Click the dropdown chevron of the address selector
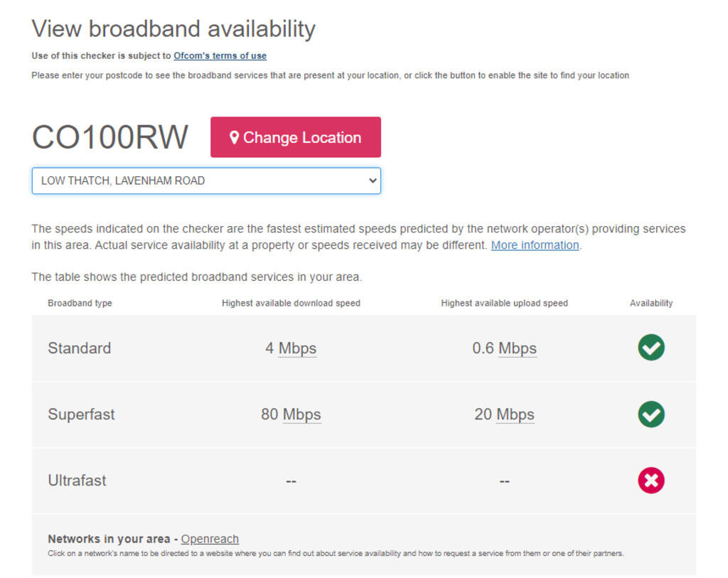Viewport: 728px width, 578px height. 372,181
